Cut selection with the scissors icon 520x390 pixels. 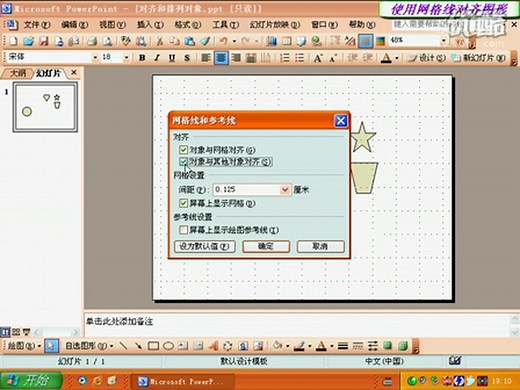click(x=160, y=41)
